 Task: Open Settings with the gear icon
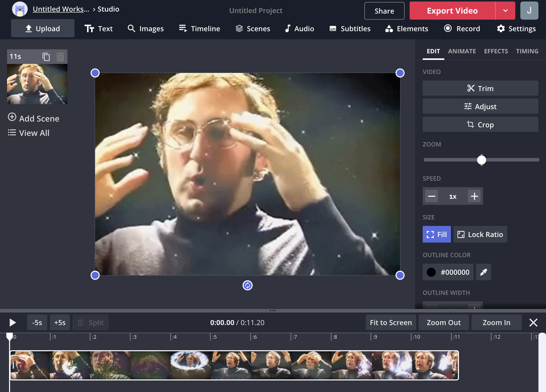[516, 29]
